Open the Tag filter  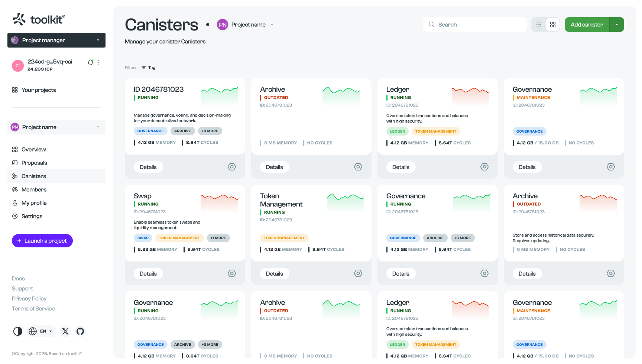click(x=149, y=68)
